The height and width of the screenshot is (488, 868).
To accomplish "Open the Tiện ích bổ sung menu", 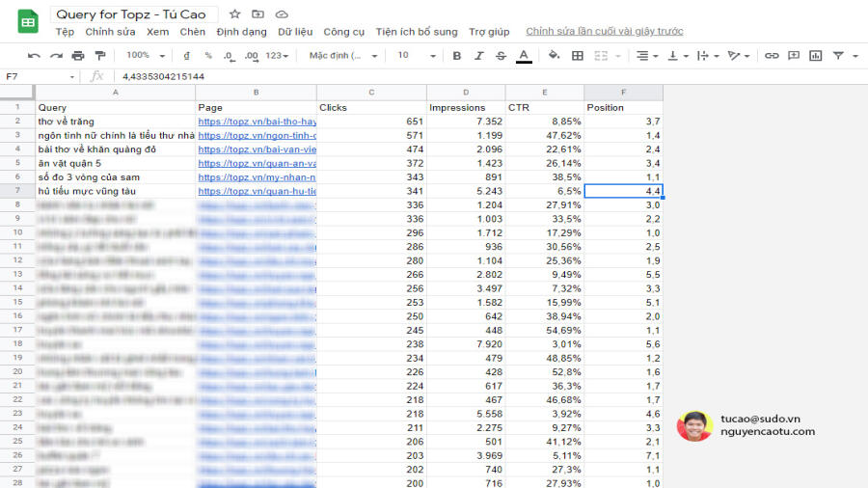I will [417, 32].
